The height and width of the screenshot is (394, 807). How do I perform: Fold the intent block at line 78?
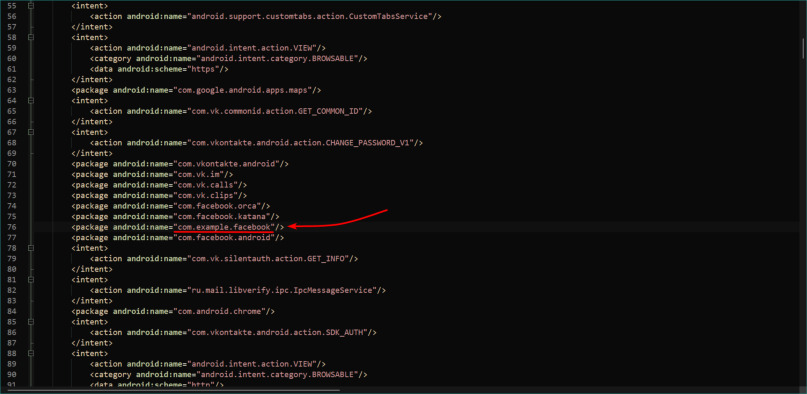coord(31,248)
